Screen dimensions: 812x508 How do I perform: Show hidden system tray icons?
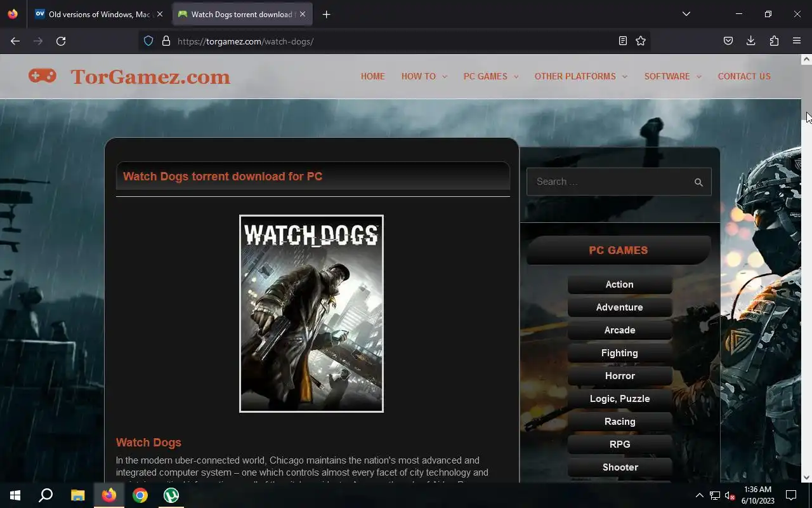click(x=699, y=495)
